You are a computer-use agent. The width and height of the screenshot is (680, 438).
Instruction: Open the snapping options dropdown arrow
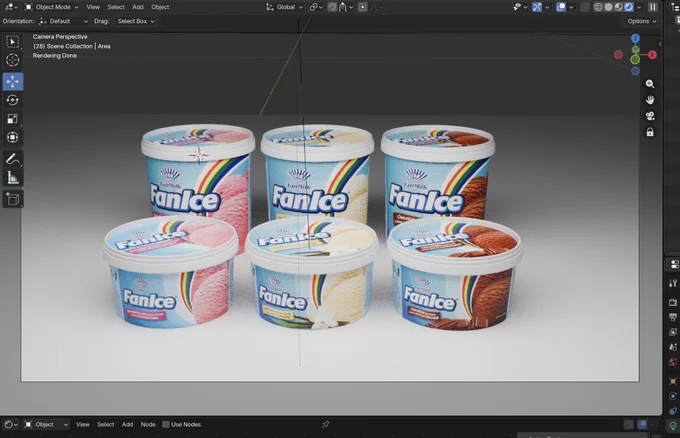pyautogui.click(x=351, y=7)
